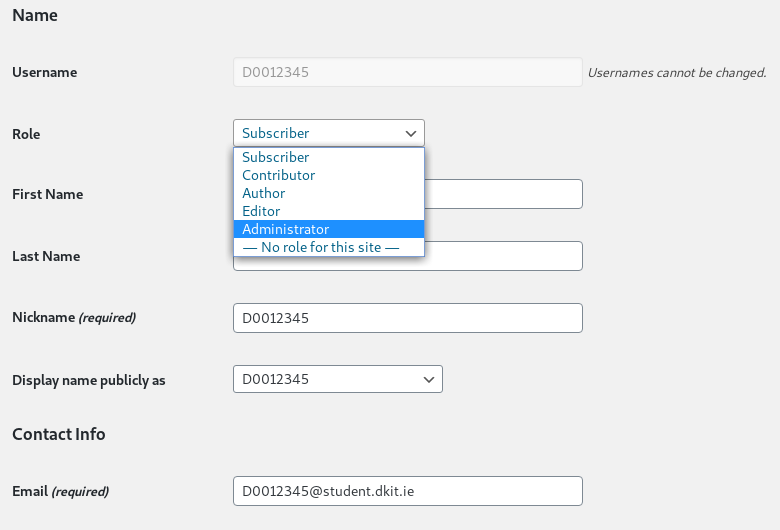780x530 pixels.
Task: Click the Display name publicly as label
Action: [x=89, y=380]
